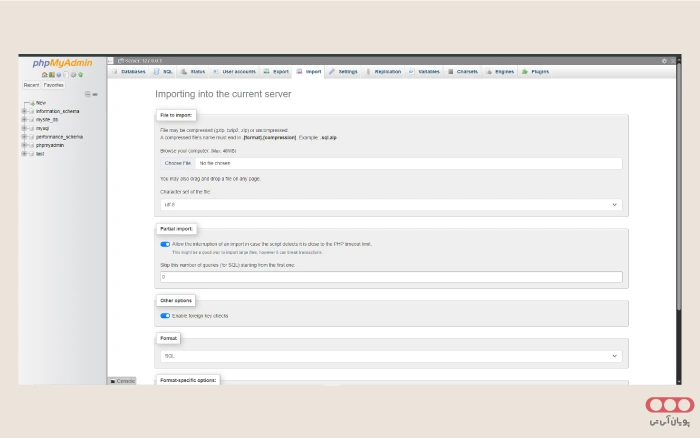
Task: Toggle Enable foreign key checks switch
Action: (x=165, y=316)
